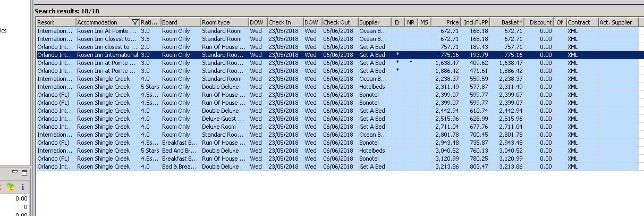
Task: Click the Search results: 18/18 label
Action: click(67, 11)
